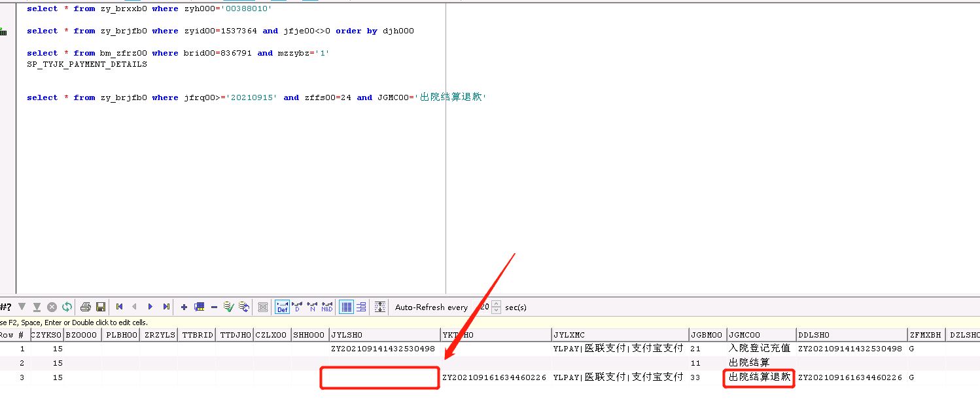Switch to grid view layout
Image resolution: width=980 pixels, height=401 pixels.
346,307
